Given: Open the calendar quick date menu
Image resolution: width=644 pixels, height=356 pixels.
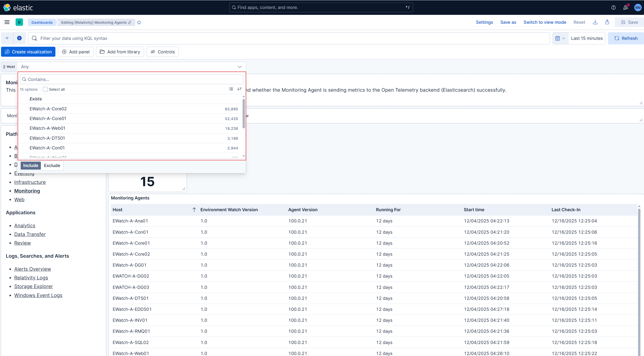Looking at the screenshot, I should [x=560, y=38].
